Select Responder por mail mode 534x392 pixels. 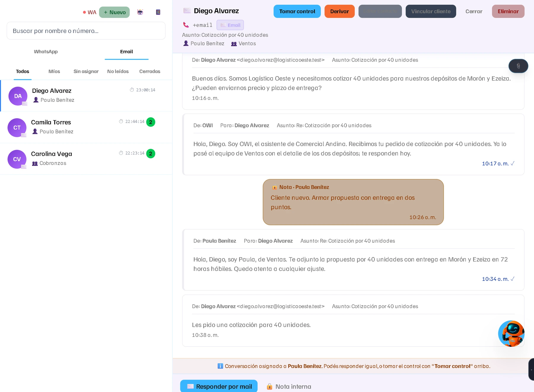coord(219,386)
